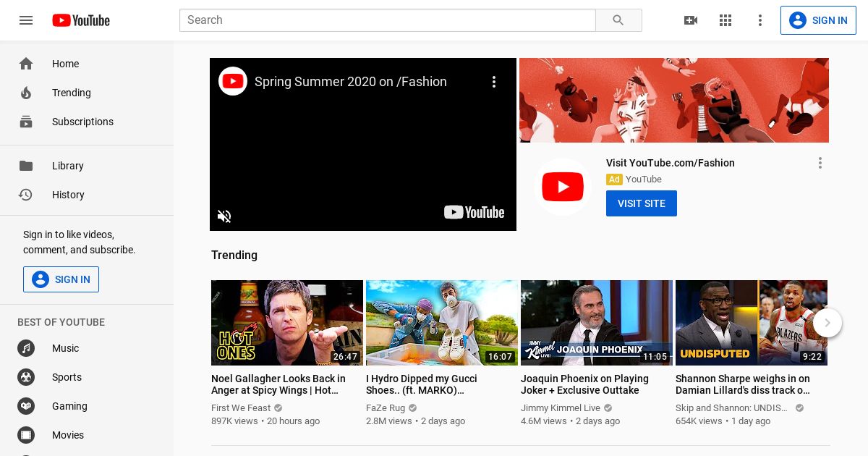Screen dimensions: 868x456
Task: Open the Joaquin Phoenix video thumbnail
Action: pyautogui.click(x=597, y=323)
